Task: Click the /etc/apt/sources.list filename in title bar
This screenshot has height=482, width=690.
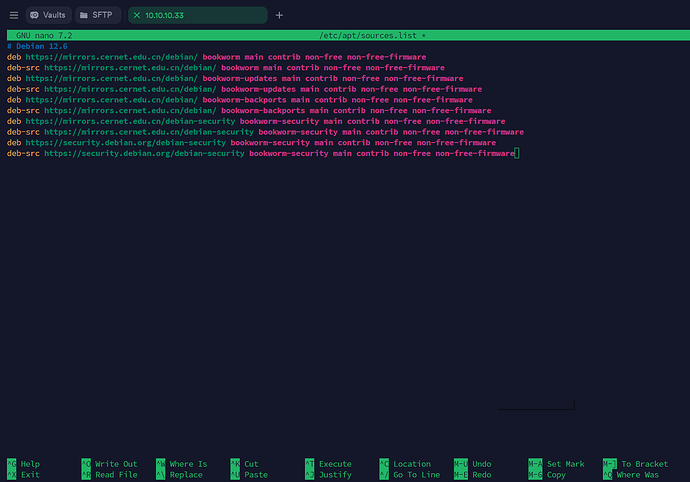Action: point(368,36)
